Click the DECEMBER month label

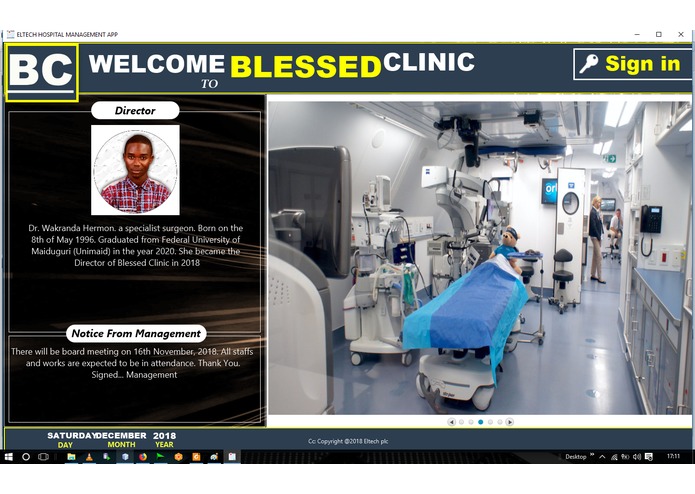122,436
